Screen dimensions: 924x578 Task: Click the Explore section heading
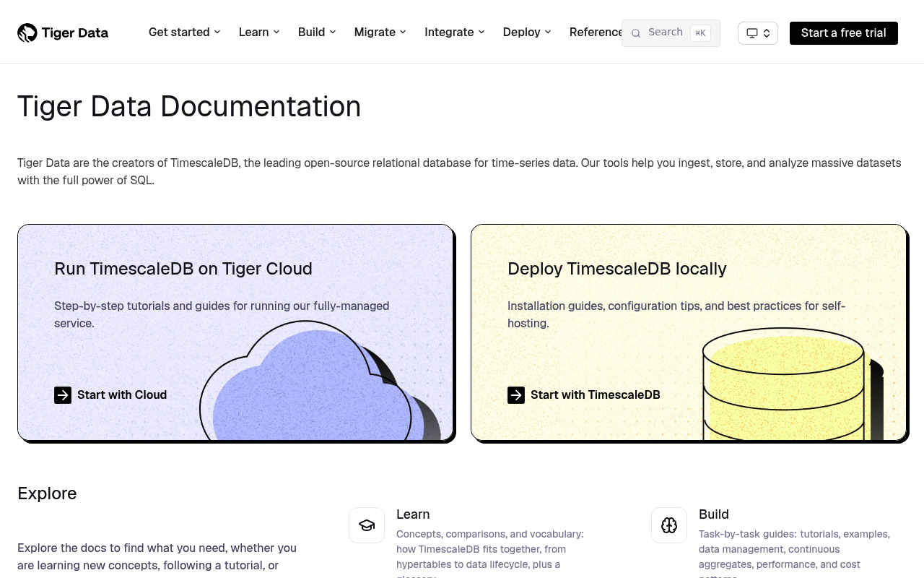pos(47,493)
